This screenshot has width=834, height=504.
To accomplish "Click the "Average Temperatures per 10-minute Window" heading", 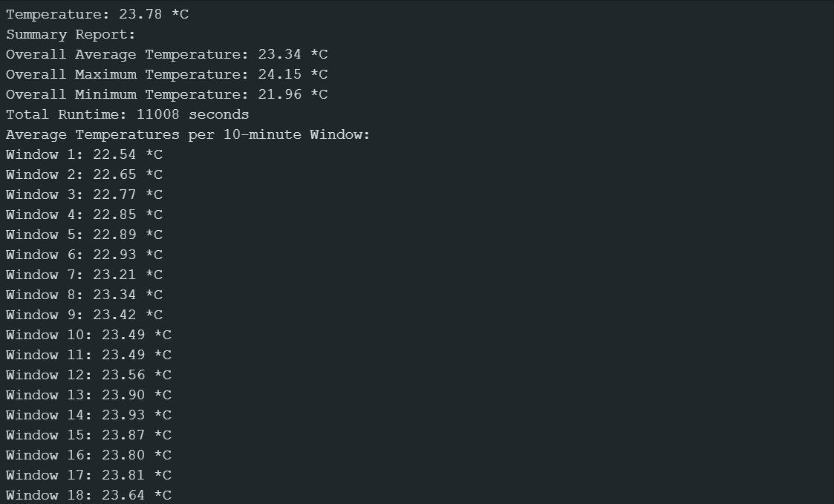I will [x=188, y=134].
